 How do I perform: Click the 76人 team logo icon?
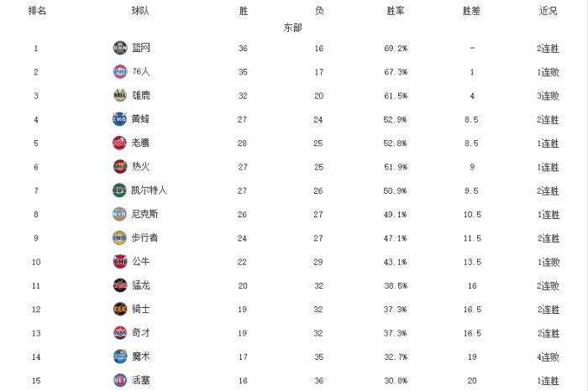coord(119,72)
